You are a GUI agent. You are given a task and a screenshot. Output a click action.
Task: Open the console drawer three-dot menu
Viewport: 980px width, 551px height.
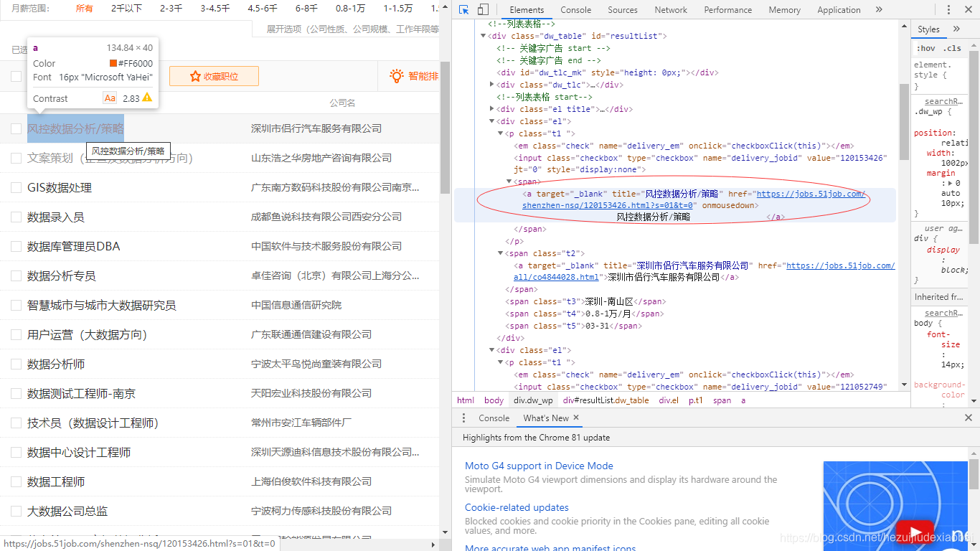point(463,418)
